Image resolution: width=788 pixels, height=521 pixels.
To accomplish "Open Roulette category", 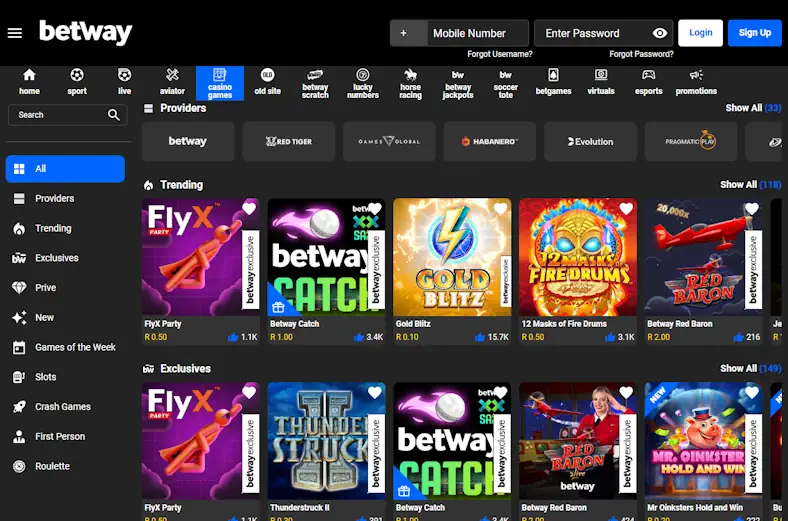I will coord(65,466).
